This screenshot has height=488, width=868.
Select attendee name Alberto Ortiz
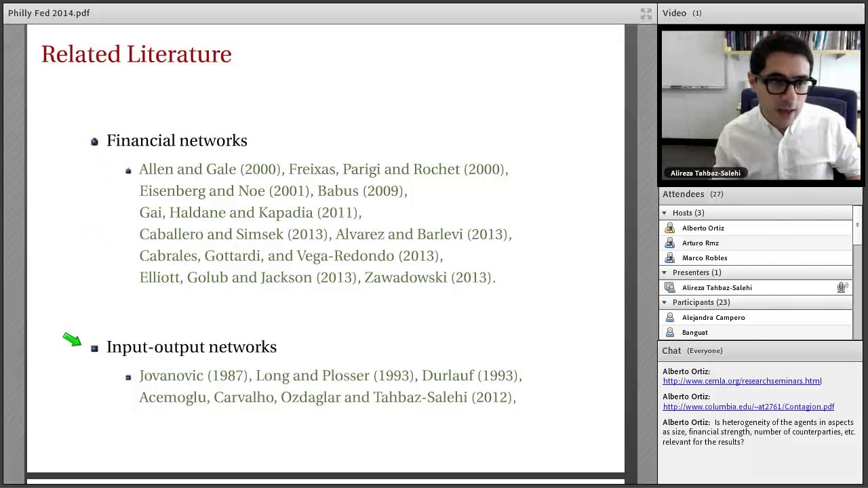(x=703, y=228)
